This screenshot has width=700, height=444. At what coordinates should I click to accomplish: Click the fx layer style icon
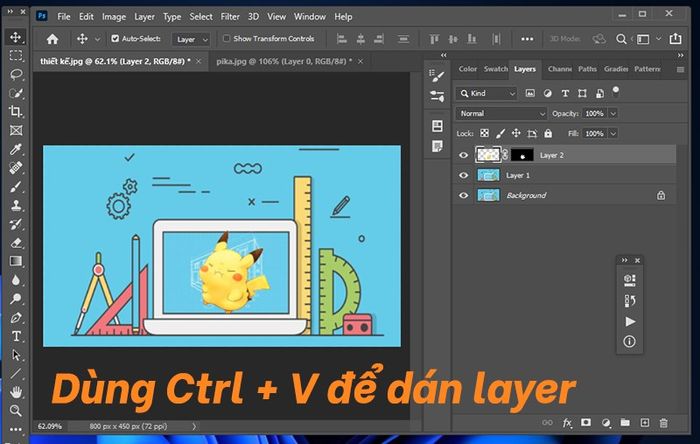tap(567, 423)
